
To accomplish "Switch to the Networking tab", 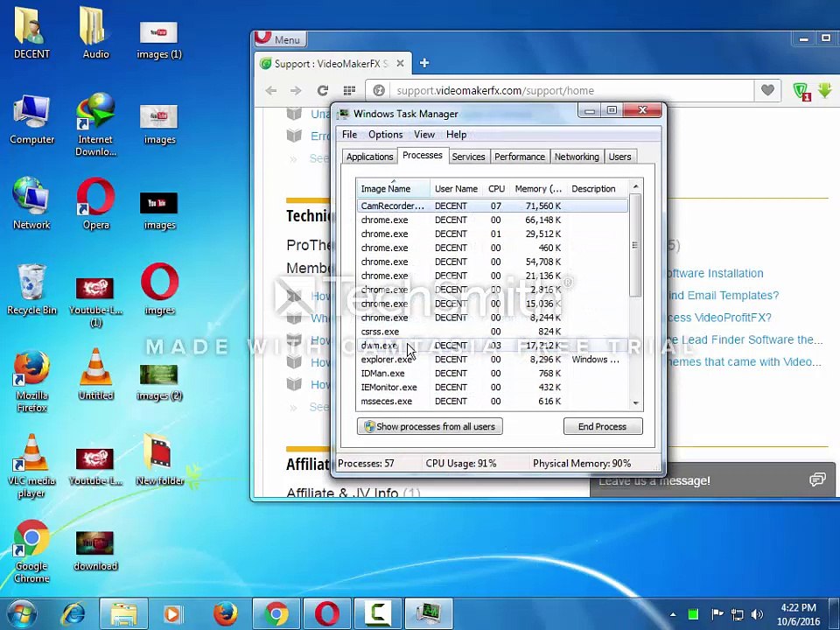I will click(577, 157).
